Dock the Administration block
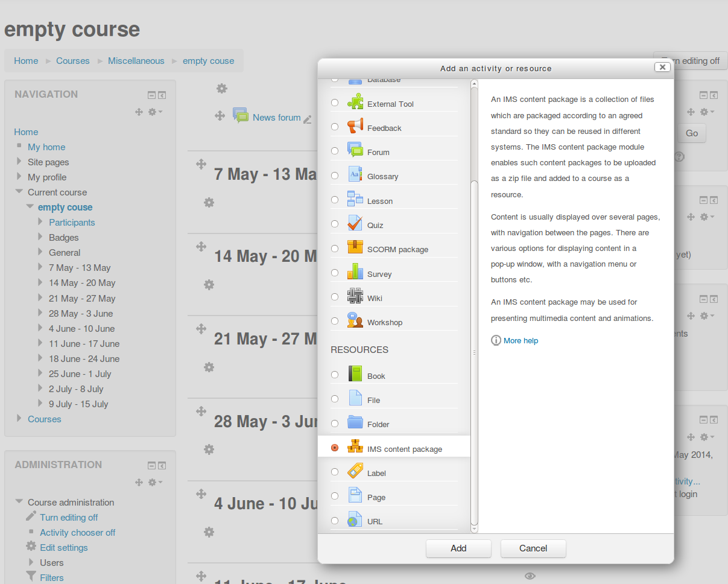This screenshot has height=584, width=728. click(x=162, y=466)
